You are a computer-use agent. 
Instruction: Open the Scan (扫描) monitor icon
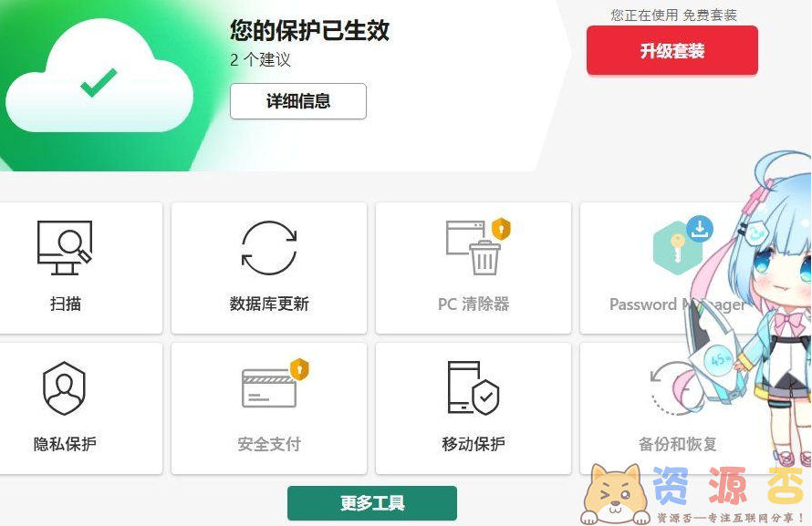pos(65,248)
